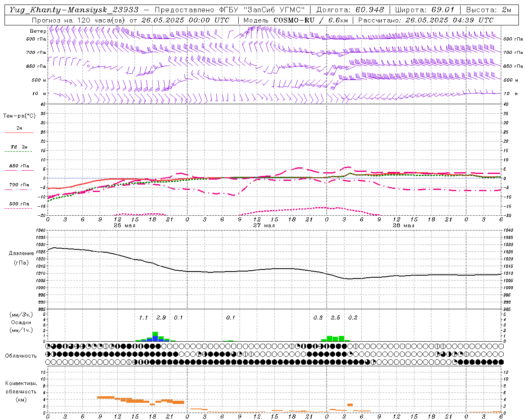Screen dimensions: 525x420
Task: Click the (мм/1ч.) precipitation unit label
Action: coord(21,330)
